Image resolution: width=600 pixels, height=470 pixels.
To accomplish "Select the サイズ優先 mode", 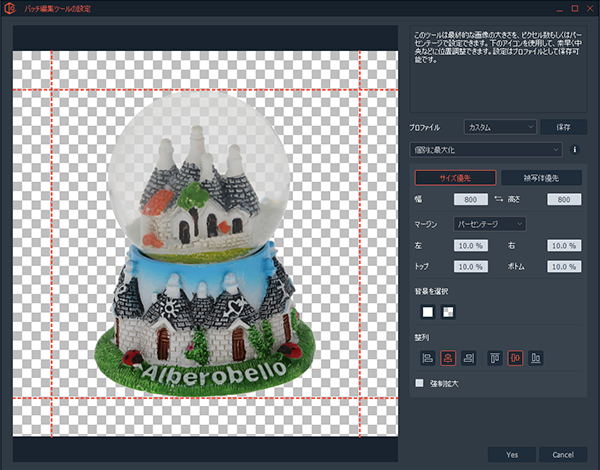I will coord(455,177).
